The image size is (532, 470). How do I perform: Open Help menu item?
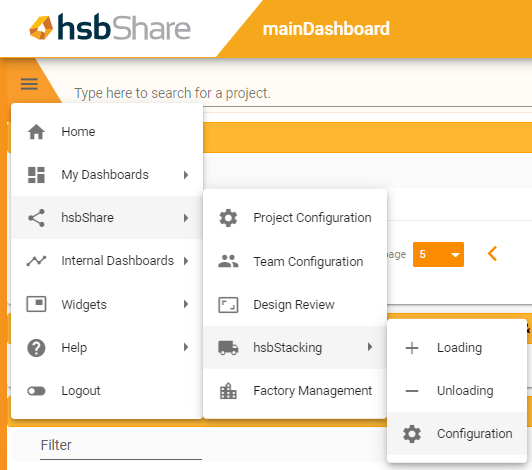point(107,347)
